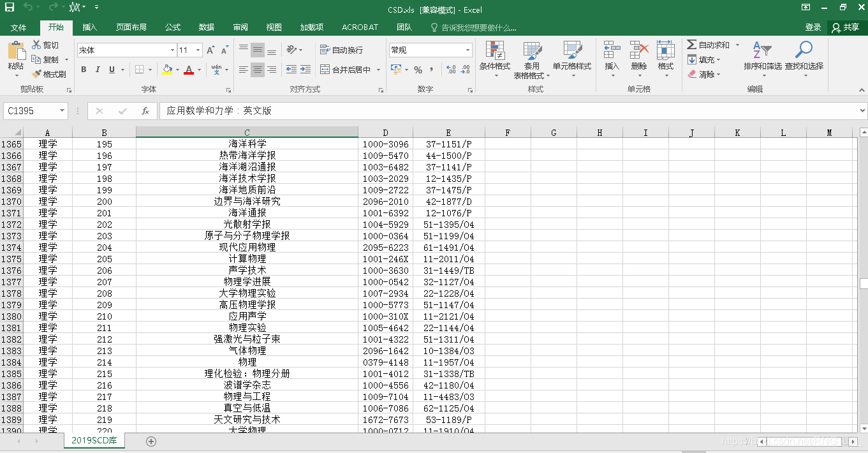
Task: Click the Share (共享) button
Action: [846, 27]
